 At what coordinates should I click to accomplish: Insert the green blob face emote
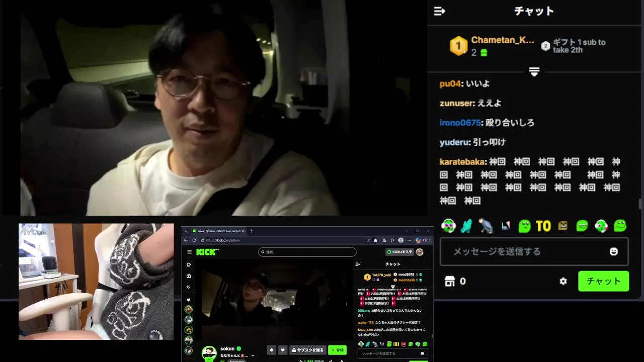(524, 226)
